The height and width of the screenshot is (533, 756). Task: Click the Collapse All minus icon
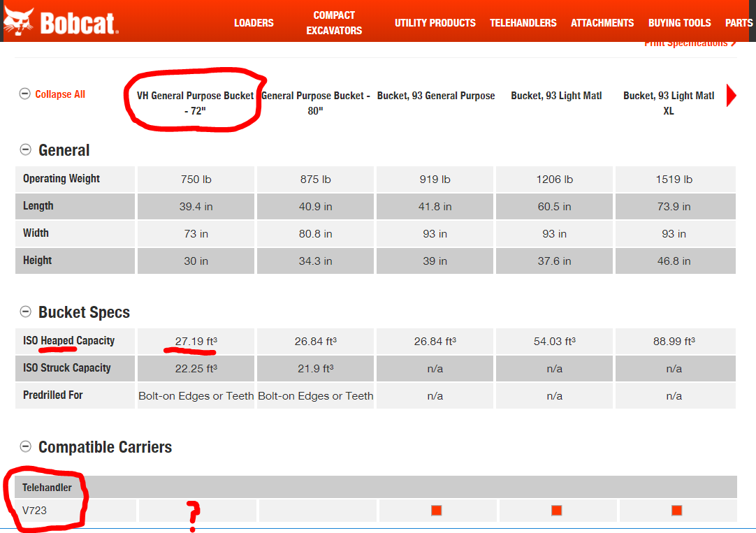(x=24, y=94)
